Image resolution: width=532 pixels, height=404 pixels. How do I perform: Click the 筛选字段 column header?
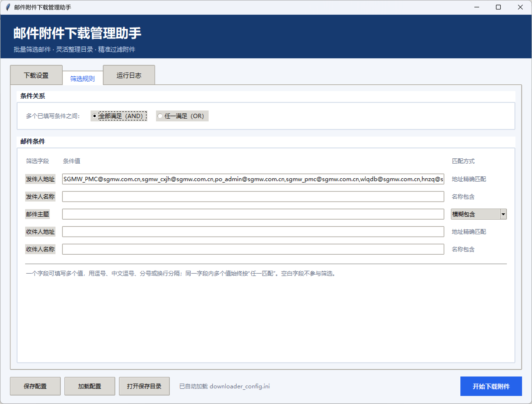click(x=37, y=161)
